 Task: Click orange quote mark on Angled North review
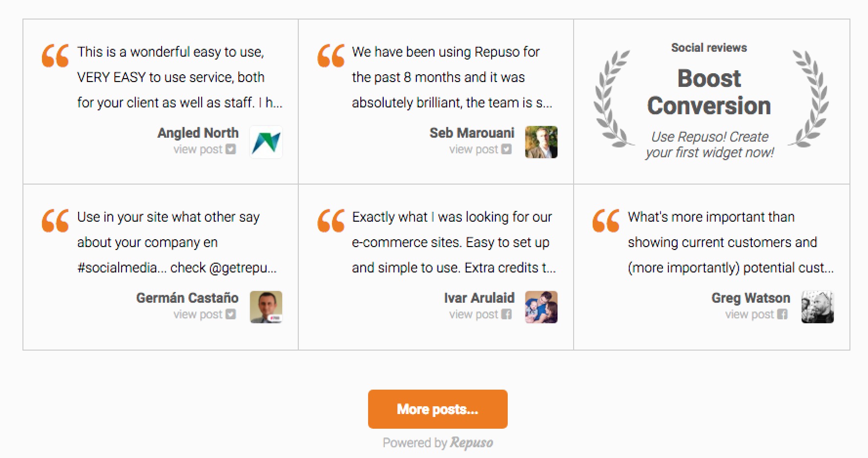pos(55,56)
